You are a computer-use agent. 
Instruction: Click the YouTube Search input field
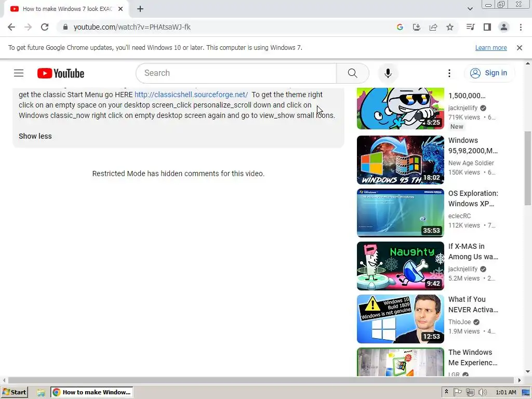click(x=236, y=73)
